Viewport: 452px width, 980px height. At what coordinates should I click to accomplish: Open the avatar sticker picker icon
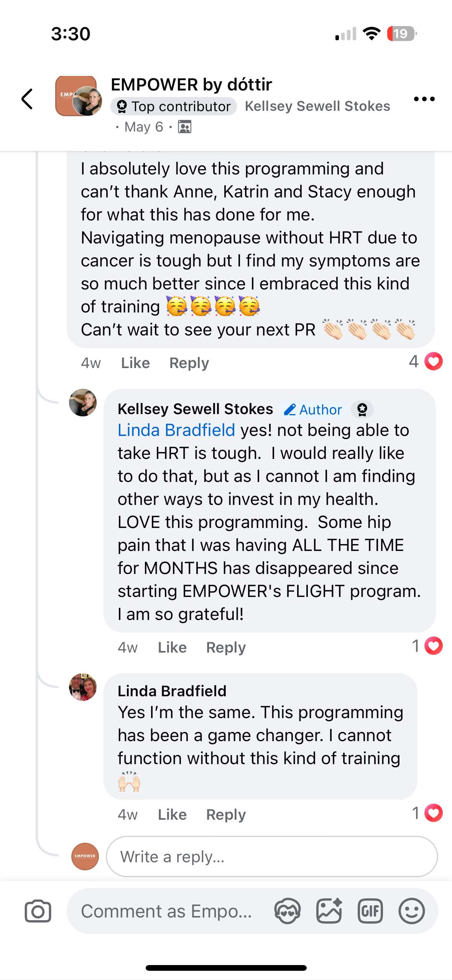click(x=288, y=911)
